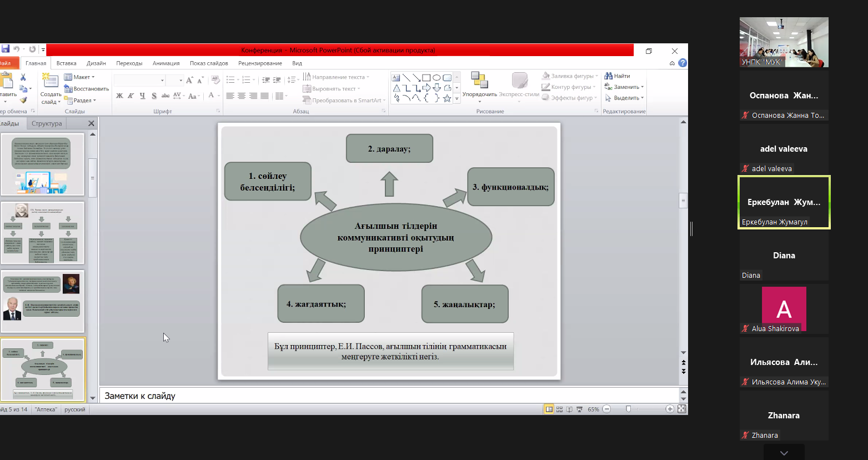
Task: Open the Вставка ribbon tab
Action: pyautogui.click(x=66, y=63)
